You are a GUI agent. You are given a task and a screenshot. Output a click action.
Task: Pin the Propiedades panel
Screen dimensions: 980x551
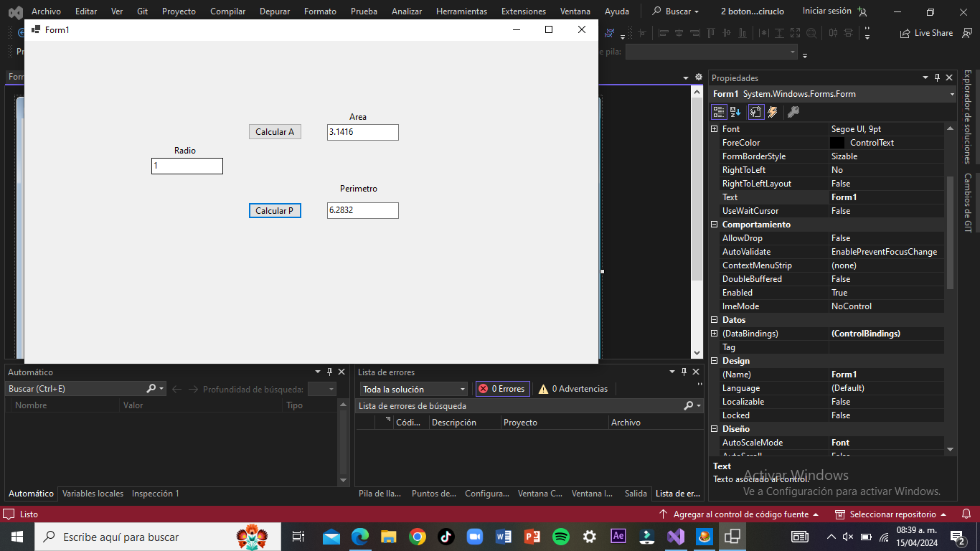(x=937, y=77)
